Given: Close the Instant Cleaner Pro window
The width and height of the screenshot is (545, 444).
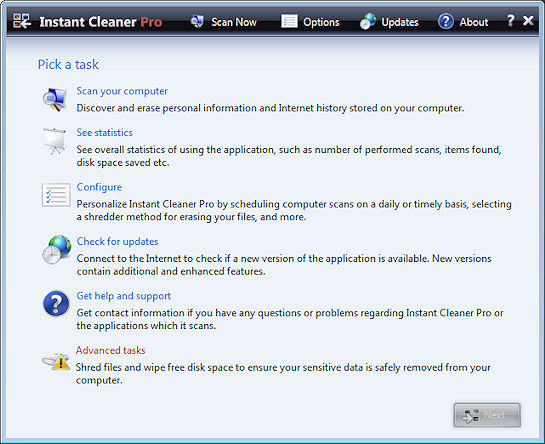Looking at the screenshot, I should point(528,21).
